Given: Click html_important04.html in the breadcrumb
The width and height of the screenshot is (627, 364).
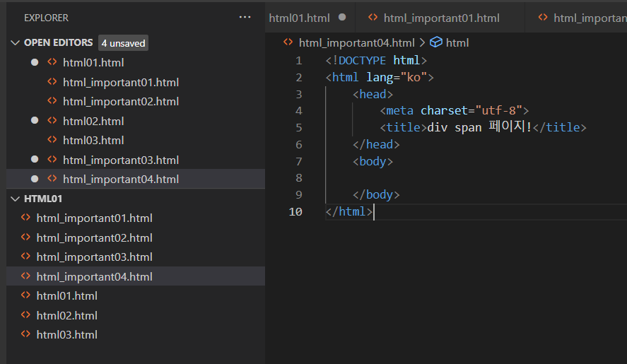Looking at the screenshot, I should [357, 43].
